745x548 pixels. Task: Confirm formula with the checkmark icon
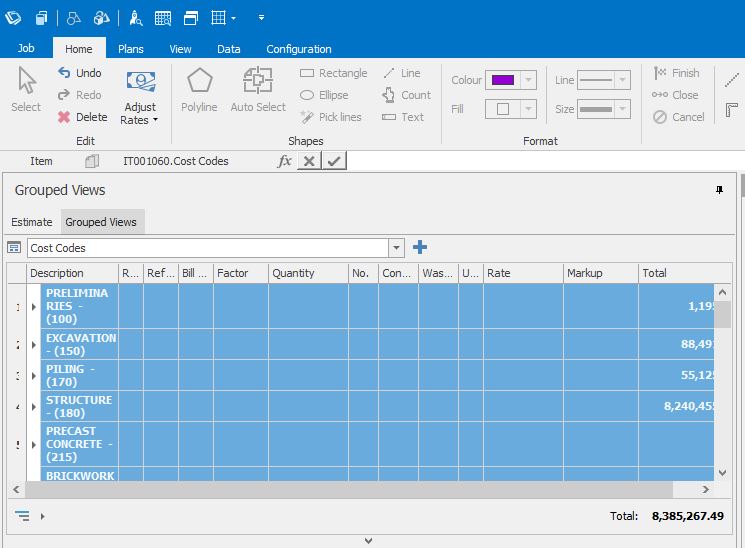[x=334, y=161]
